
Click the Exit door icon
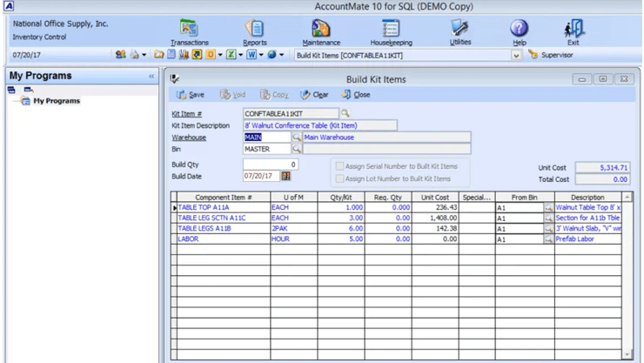574,28
